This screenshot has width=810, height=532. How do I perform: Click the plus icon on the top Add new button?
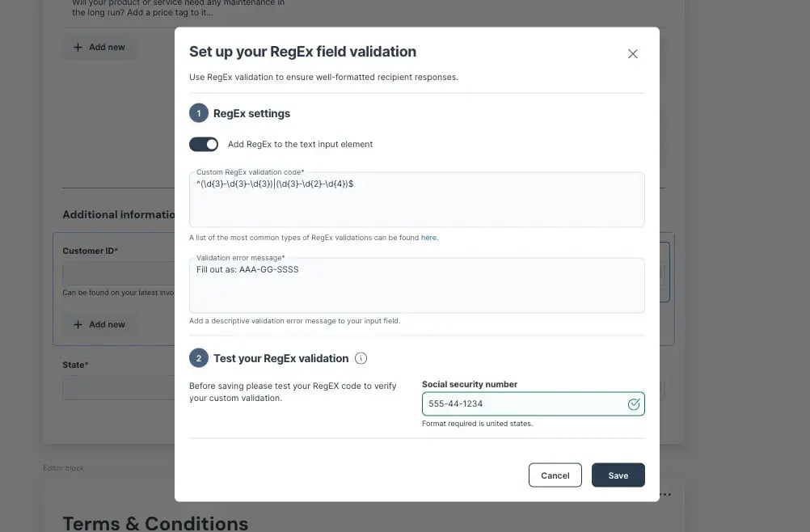pos(78,47)
